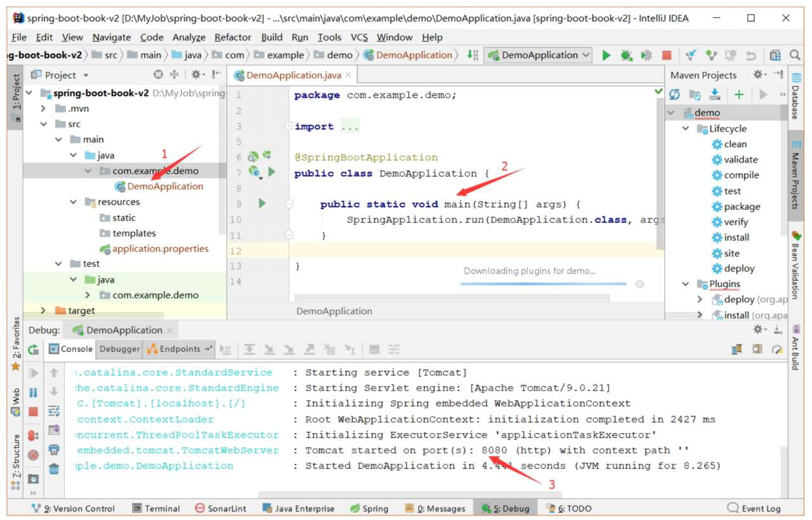Open Maven Projects panel settings gear
This screenshot has width=812, height=520.
[x=760, y=75]
